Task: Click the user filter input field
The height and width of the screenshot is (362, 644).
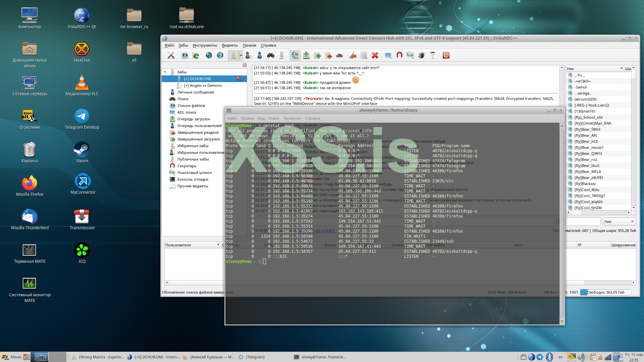Action: coord(583,222)
